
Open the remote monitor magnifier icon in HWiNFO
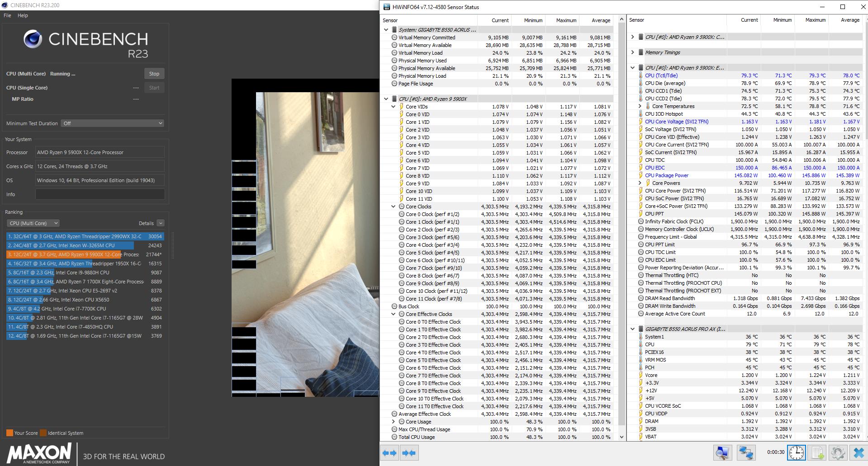723,453
